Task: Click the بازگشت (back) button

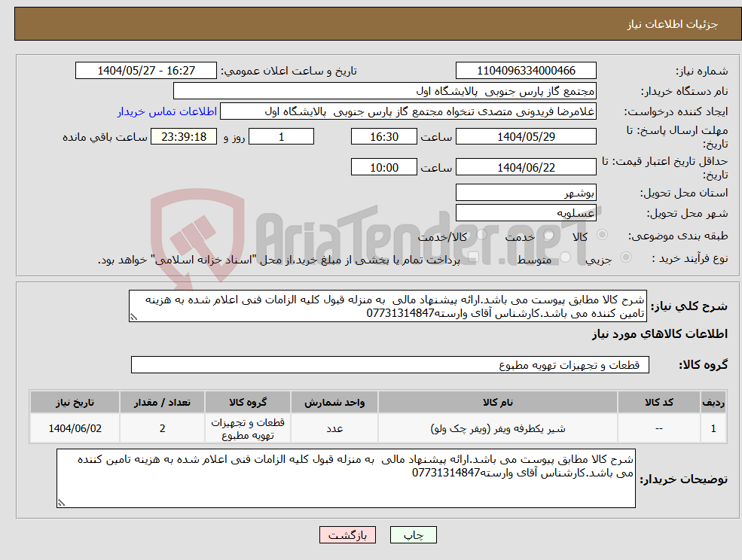Action: click(347, 535)
